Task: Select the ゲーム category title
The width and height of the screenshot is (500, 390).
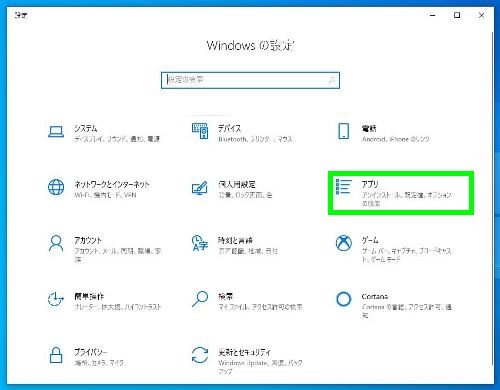Action: tap(370, 240)
